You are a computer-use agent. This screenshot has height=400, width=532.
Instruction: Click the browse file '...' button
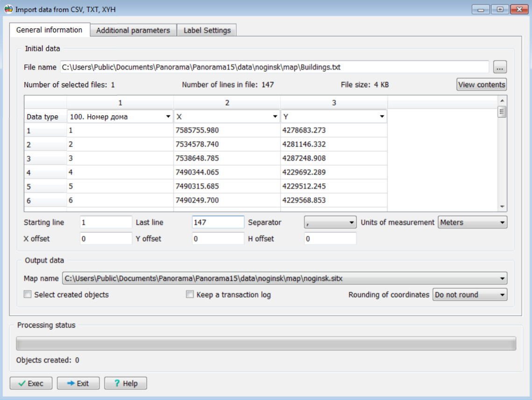tap(500, 67)
